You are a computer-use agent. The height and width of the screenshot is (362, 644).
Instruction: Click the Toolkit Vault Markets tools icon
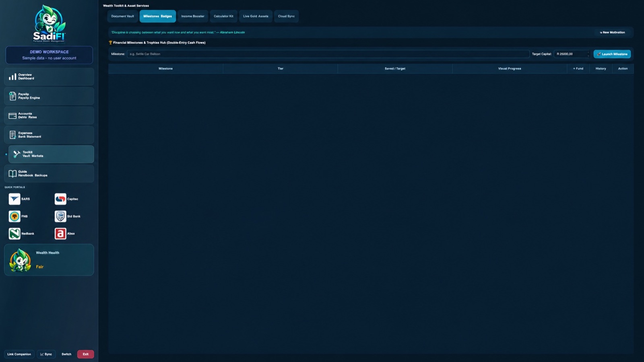[17, 154]
